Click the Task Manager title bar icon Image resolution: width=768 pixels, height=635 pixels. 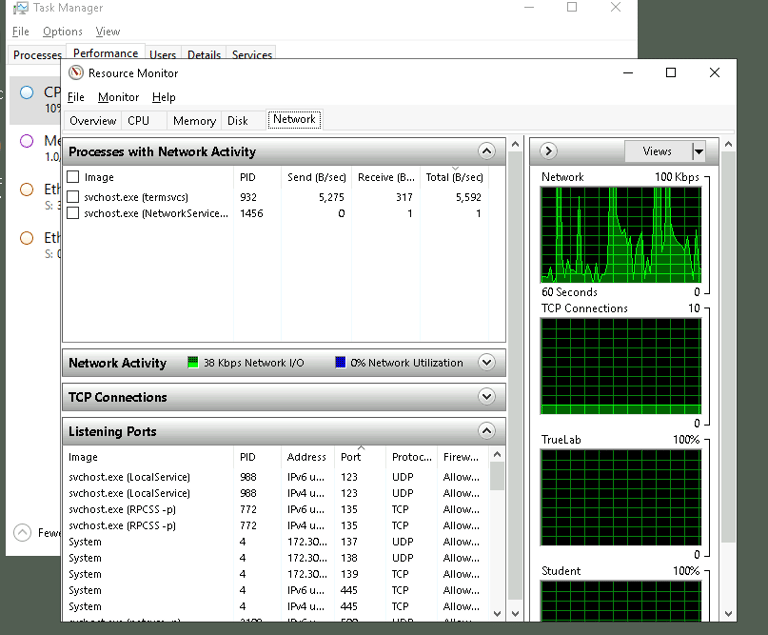coord(20,8)
